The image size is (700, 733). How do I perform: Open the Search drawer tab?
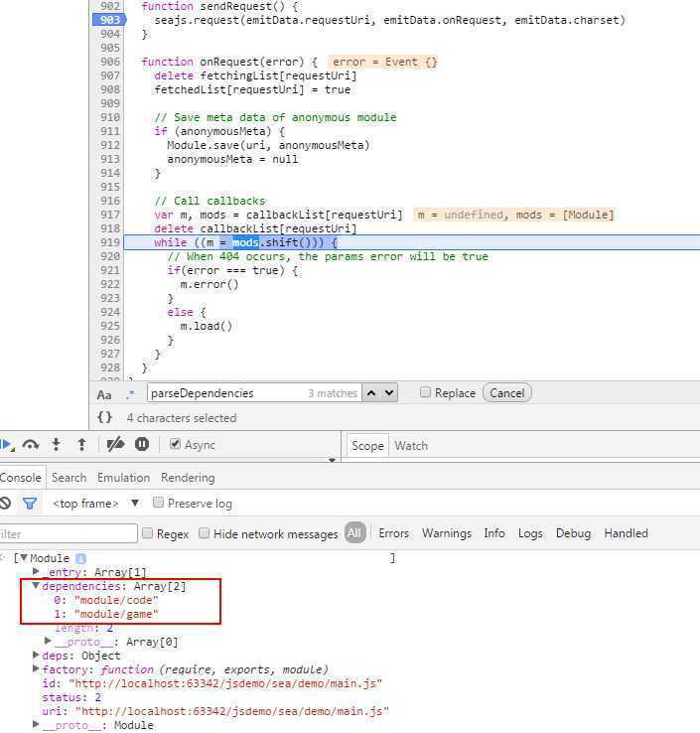tap(70, 478)
